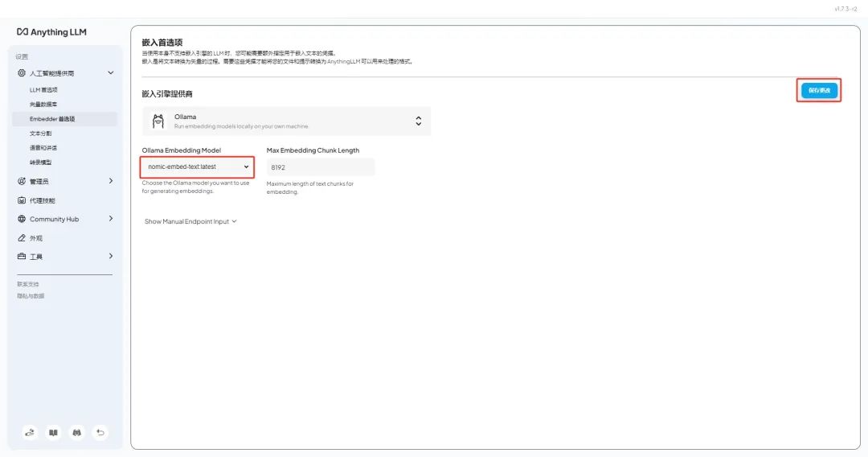Expand the Community Hub chevron
This screenshot has width=868, height=457.
[x=111, y=218]
